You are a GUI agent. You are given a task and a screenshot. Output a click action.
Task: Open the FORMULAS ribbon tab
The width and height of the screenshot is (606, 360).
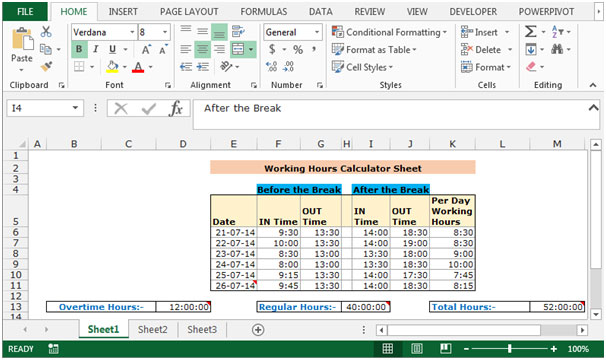click(264, 12)
